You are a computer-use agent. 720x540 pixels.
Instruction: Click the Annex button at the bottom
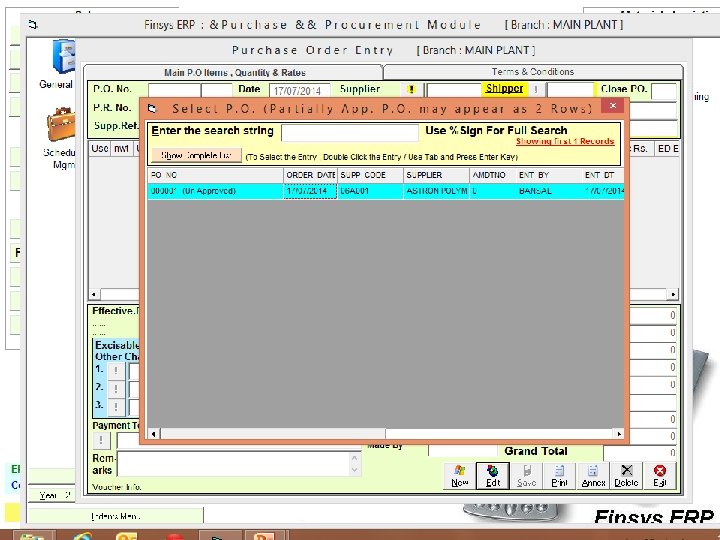(593, 476)
